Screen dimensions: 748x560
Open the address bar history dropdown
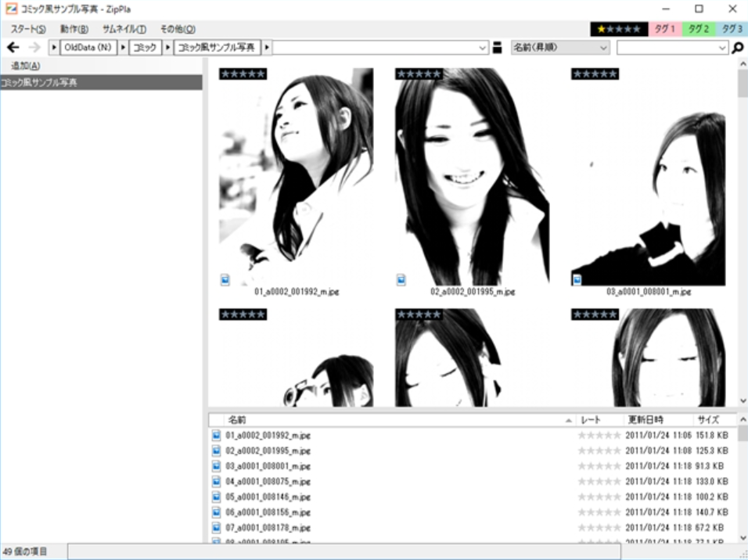click(x=482, y=48)
